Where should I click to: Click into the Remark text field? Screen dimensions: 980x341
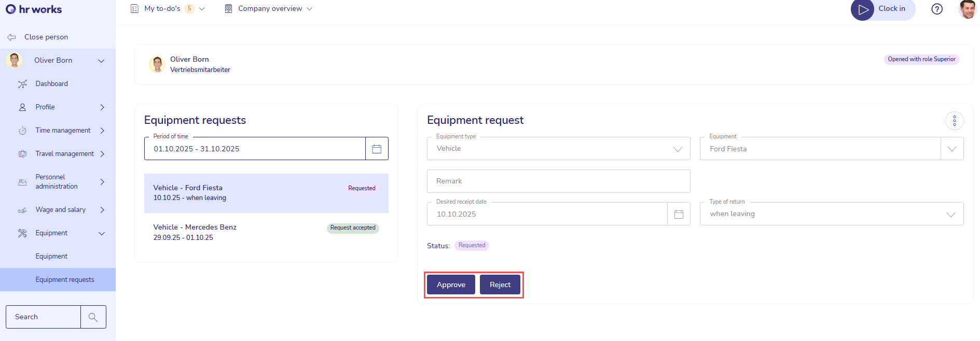click(558, 181)
